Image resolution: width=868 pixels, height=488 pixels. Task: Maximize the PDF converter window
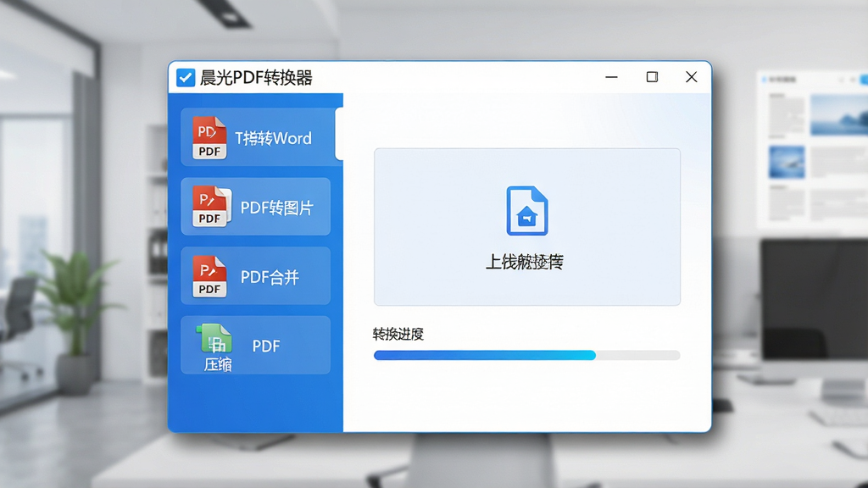tap(652, 77)
